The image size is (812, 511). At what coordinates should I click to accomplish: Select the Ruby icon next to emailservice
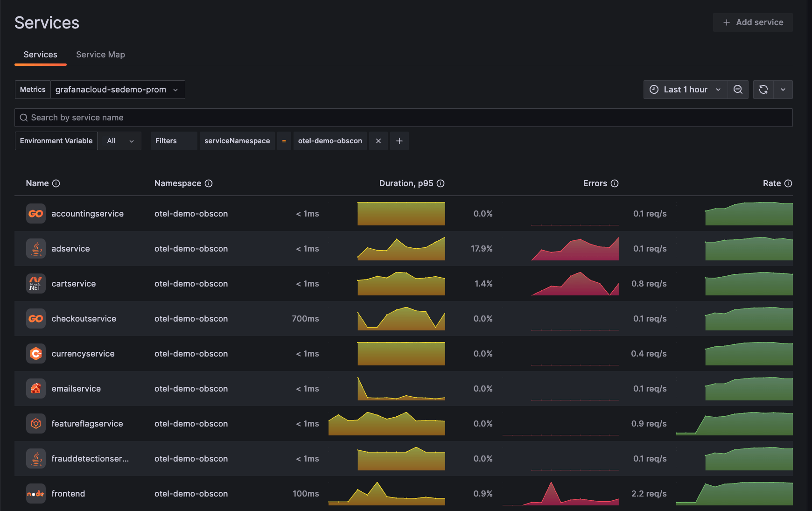click(35, 388)
